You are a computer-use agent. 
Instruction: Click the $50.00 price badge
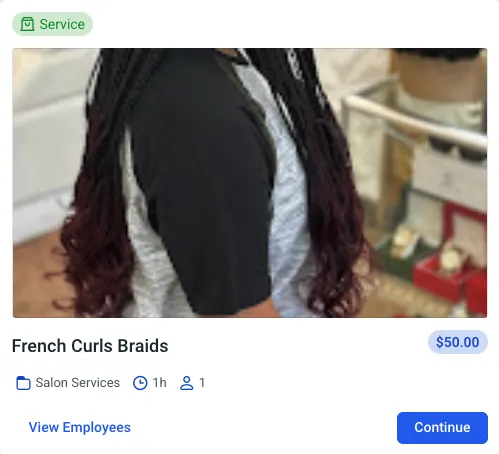pyautogui.click(x=458, y=342)
